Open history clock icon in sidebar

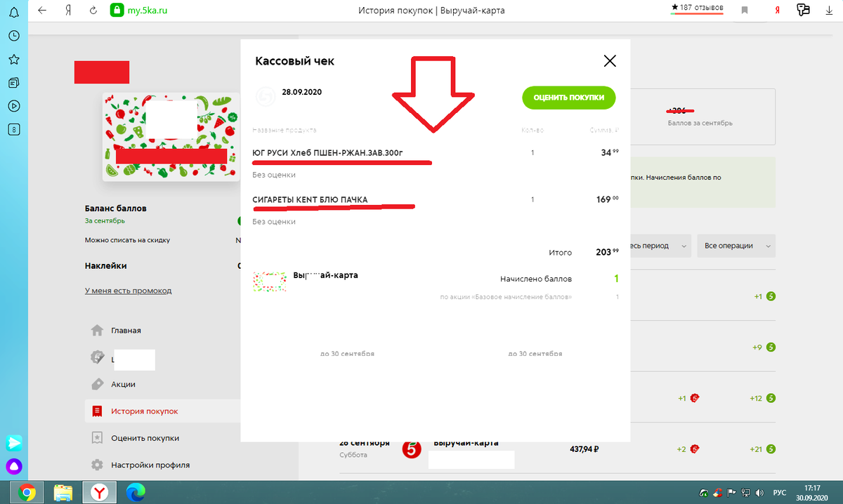pos(13,36)
